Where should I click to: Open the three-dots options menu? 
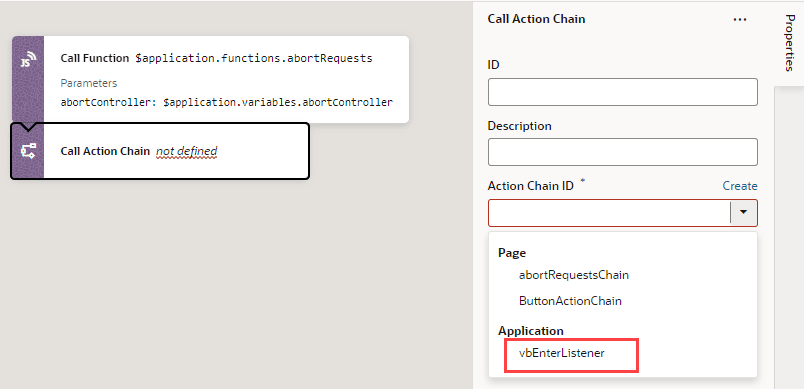739,19
